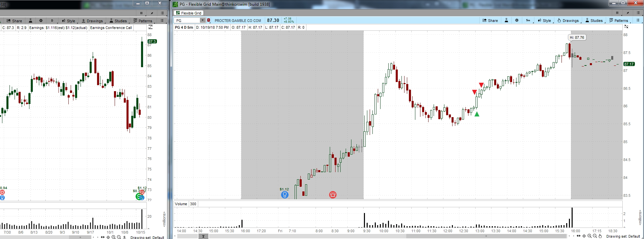644x239 pixels.
Task: Open the Edit Studies flask icon, PG chart
Action: coord(506,21)
